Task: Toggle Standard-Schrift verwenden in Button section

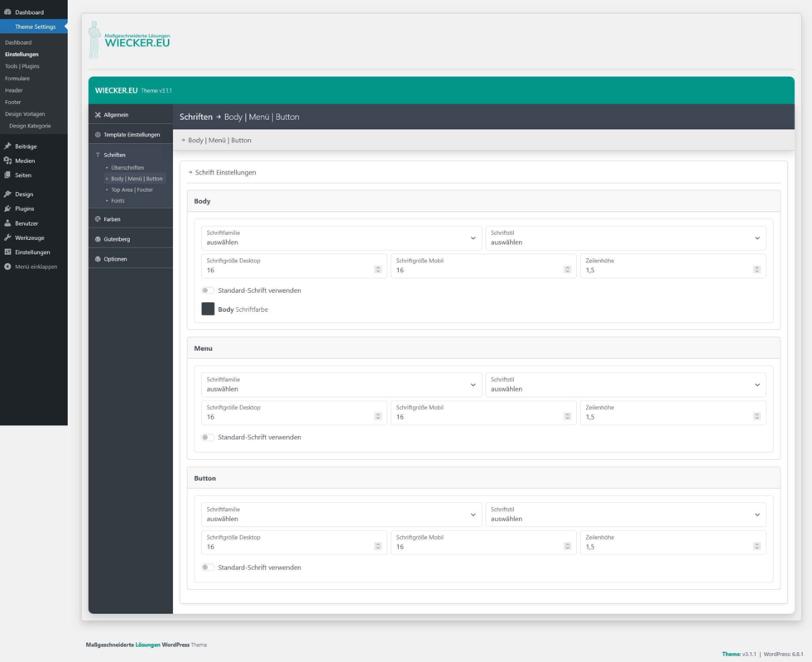Action: click(x=208, y=568)
